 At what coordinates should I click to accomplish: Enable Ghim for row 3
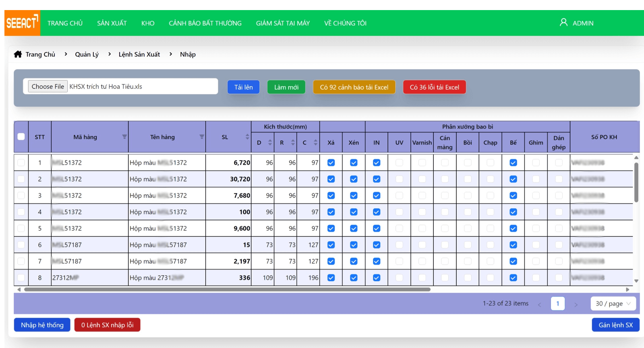536,195
